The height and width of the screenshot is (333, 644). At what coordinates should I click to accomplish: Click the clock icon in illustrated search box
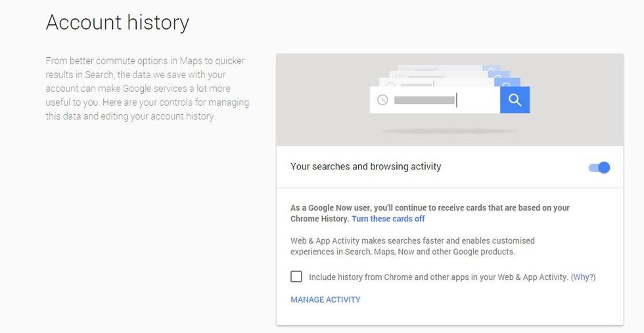click(x=382, y=100)
